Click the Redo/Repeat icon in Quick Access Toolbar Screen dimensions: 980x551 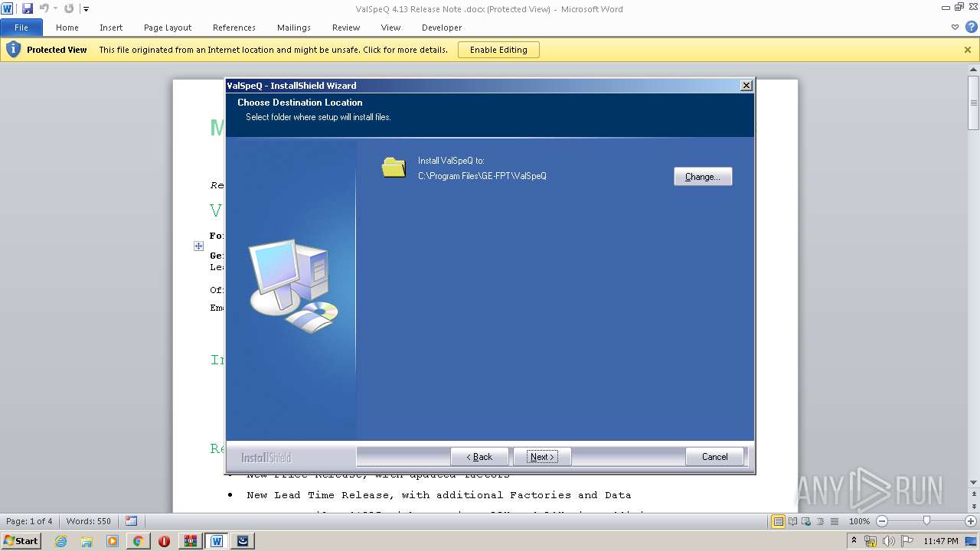[69, 8]
